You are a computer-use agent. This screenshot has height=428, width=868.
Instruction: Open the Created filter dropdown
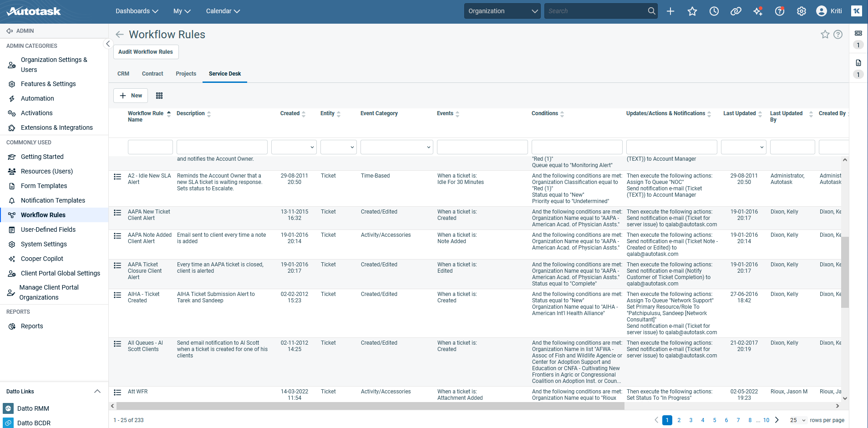coord(294,147)
